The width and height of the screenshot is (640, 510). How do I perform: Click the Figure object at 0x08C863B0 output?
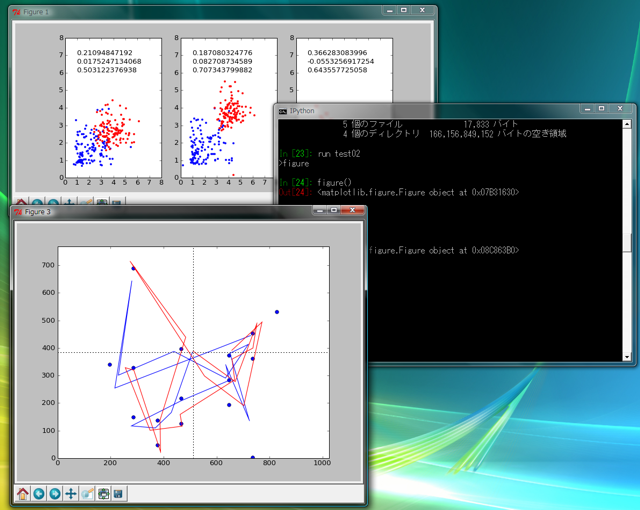pos(443,250)
